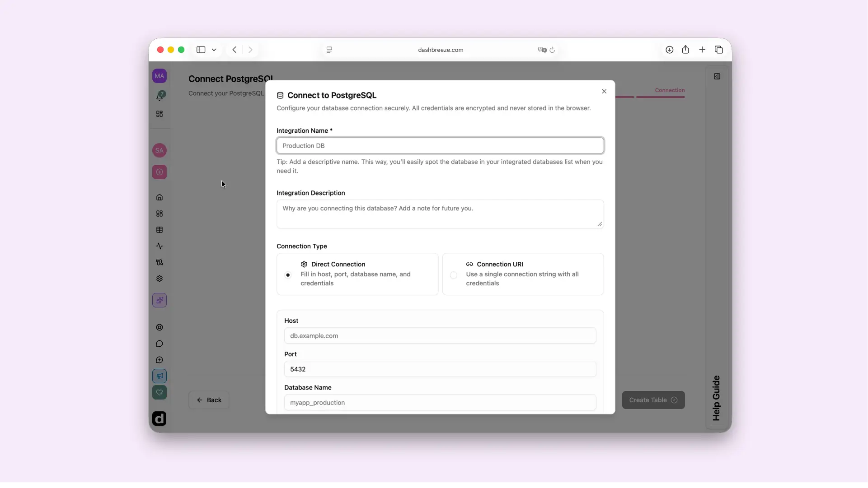Reload the page in Safari
The width and height of the screenshot is (868, 488).
pyautogui.click(x=552, y=50)
